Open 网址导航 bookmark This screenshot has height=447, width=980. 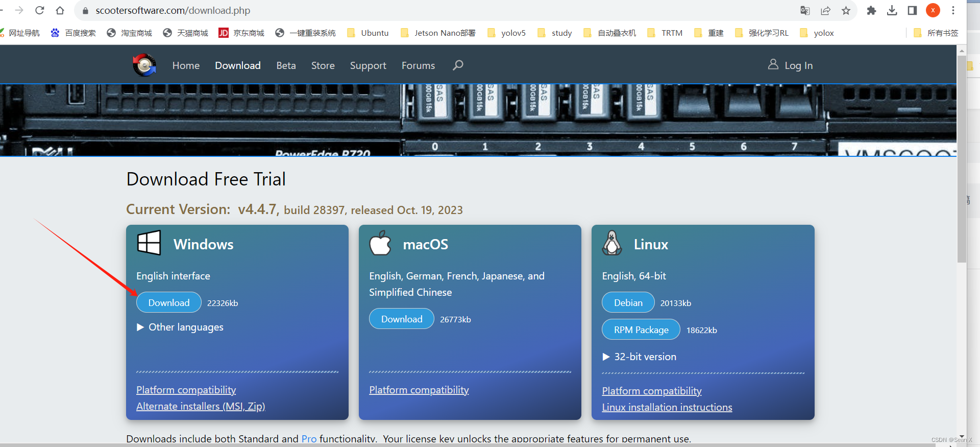[x=20, y=33]
